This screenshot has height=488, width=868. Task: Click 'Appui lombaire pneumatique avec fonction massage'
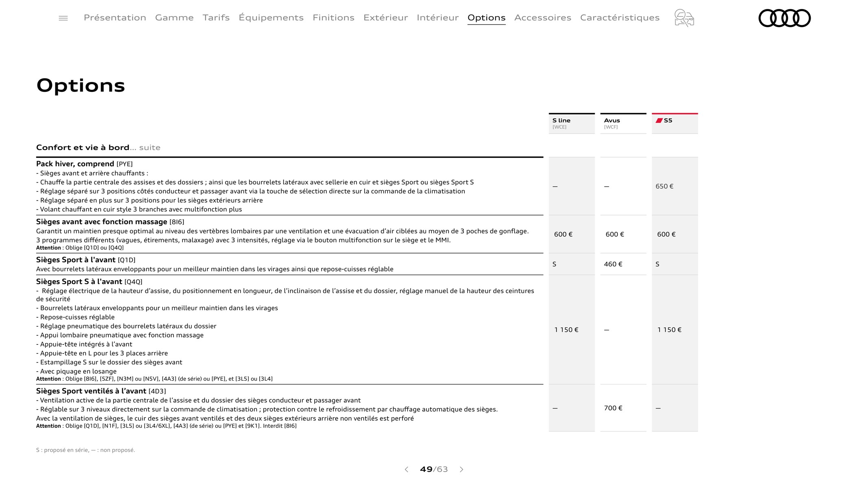120,335
